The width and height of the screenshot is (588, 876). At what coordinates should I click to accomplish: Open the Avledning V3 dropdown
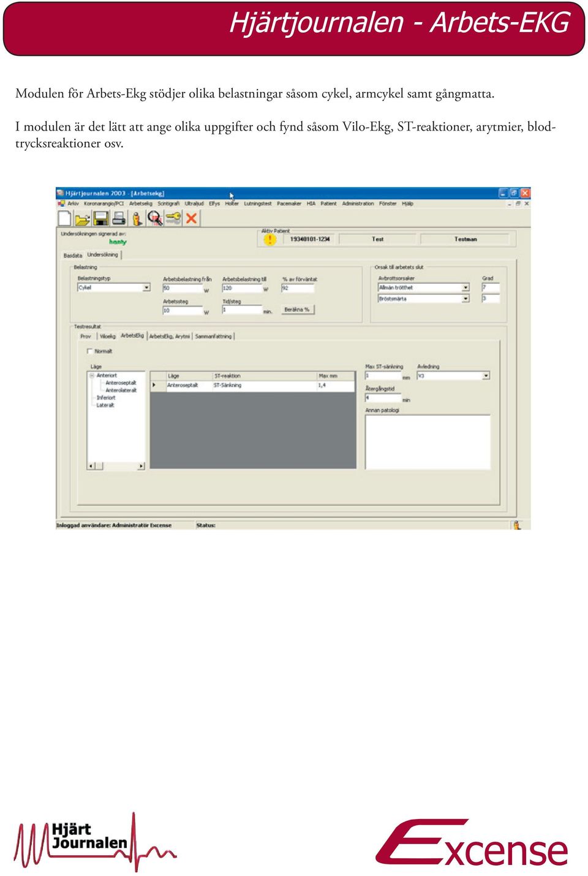486,376
